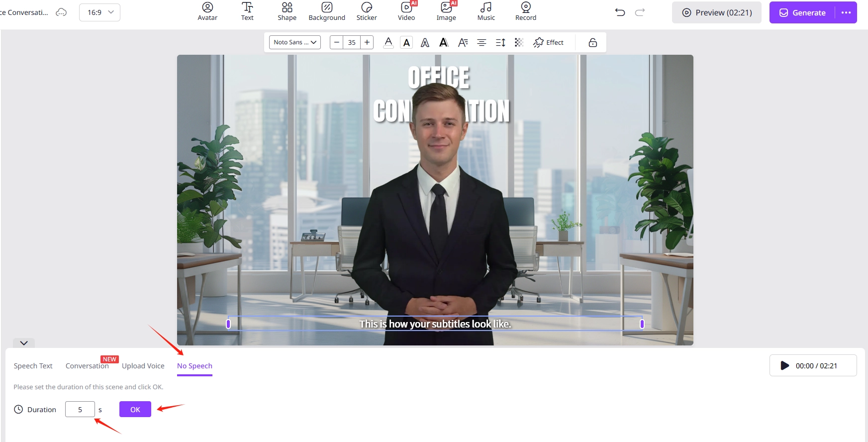Open the Shape tool
The width and height of the screenshot is (868, 442).
pyautogui.click(x=287, y=11)
